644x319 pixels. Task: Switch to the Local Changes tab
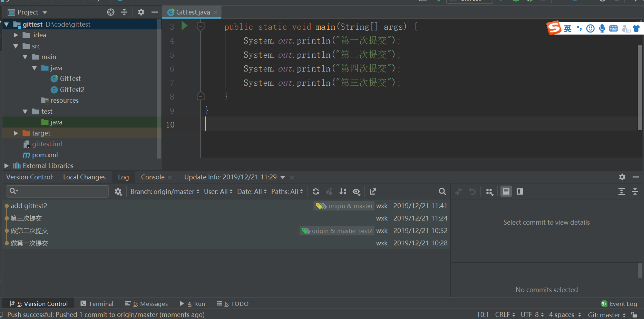click(x=84, y=177)
